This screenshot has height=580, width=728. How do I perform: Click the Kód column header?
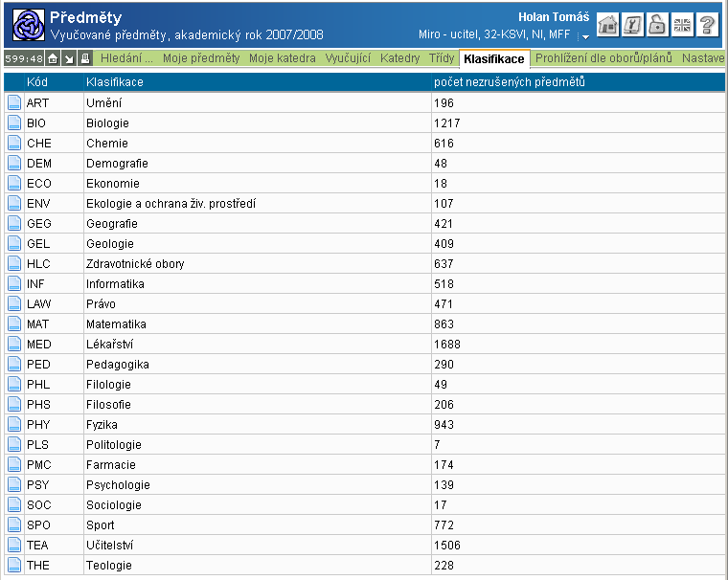[37, 82]
